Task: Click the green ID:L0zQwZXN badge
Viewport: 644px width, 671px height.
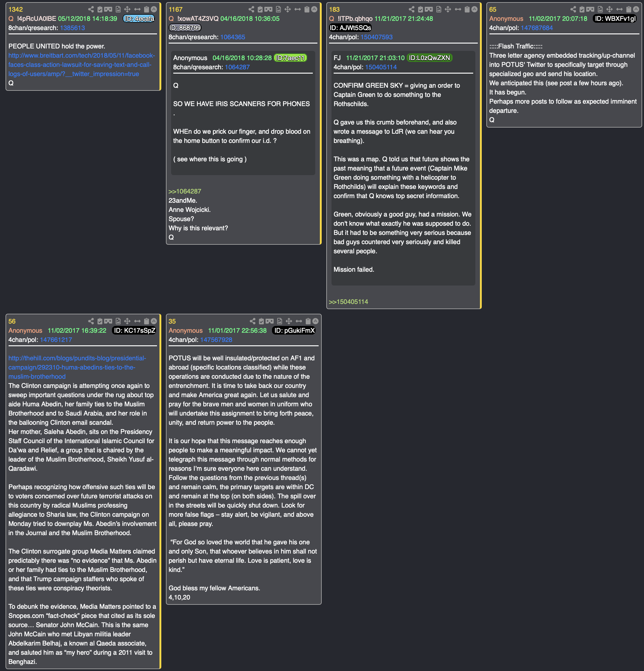Action: click(x=429, y=58)
